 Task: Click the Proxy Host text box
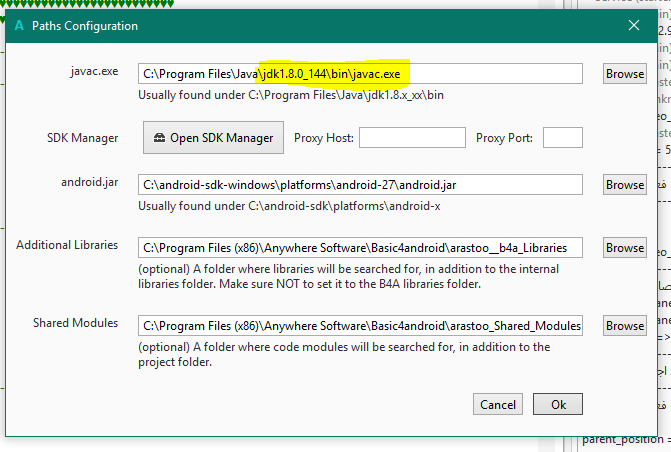click(x=412, y=138)
